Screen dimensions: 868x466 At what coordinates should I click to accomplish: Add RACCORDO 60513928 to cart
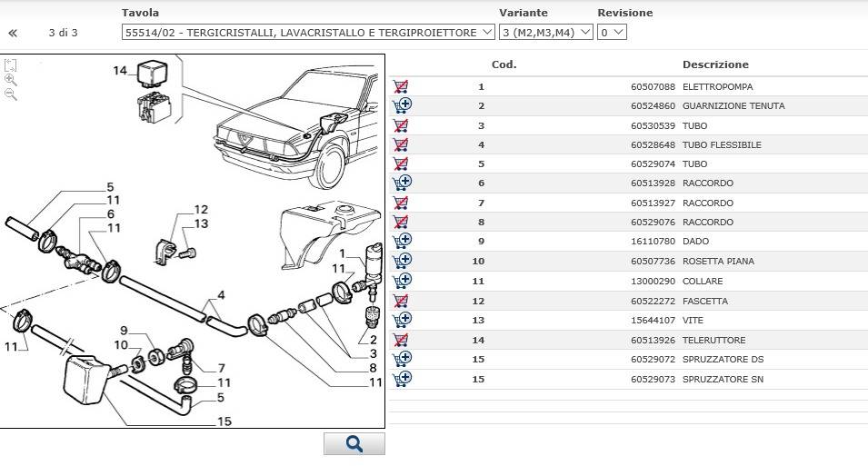tap(402, 183)
